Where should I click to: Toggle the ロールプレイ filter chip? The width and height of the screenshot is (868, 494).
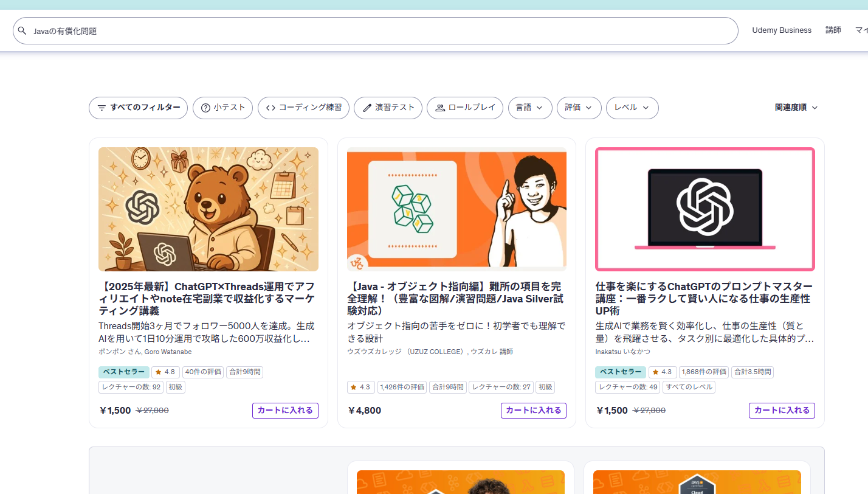coord(465,108)
